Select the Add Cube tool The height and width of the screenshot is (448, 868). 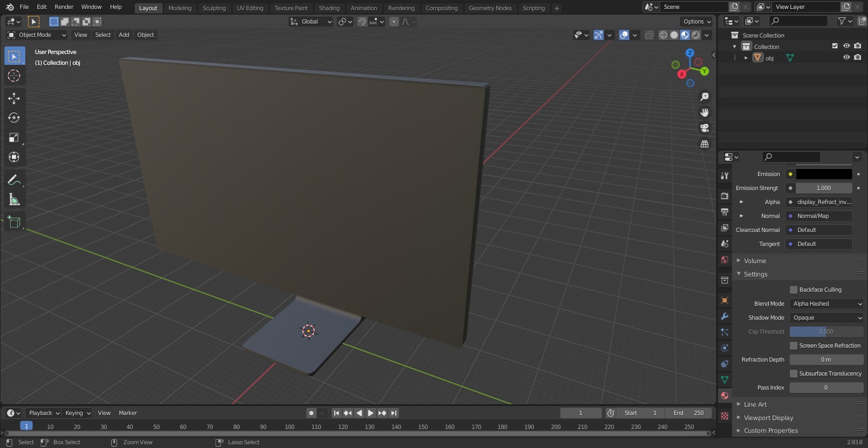(x=14, y=222)
